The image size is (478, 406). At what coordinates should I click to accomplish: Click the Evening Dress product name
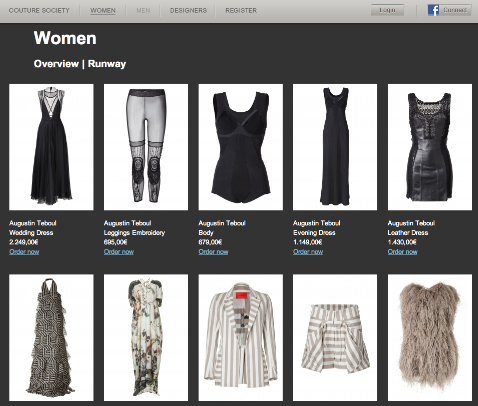314,233
